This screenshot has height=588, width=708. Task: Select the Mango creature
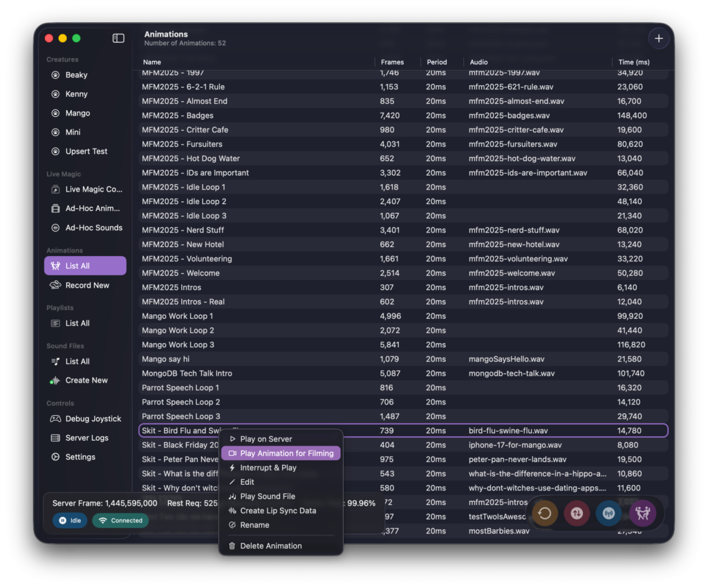(77, 113)
